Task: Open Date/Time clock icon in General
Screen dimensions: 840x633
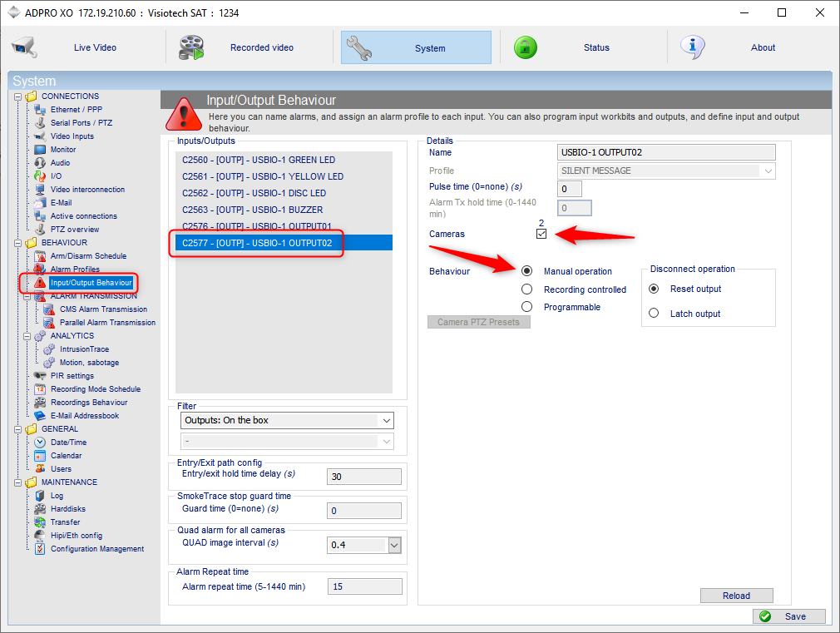Action: pyautogui.click(x=40, y=443)
